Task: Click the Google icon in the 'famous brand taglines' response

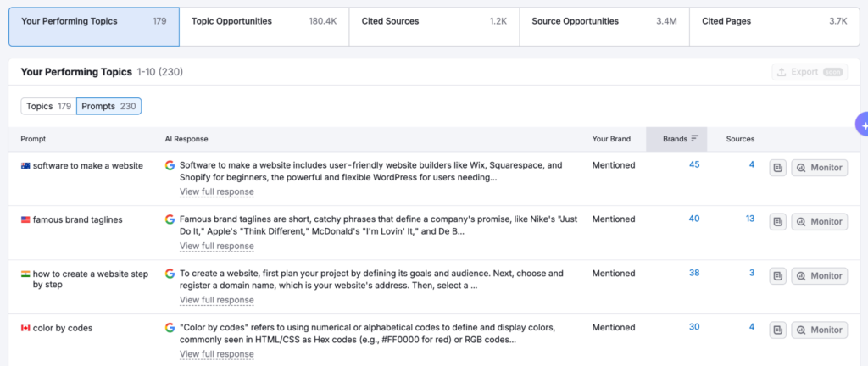Action: click(x=170, y=219)
